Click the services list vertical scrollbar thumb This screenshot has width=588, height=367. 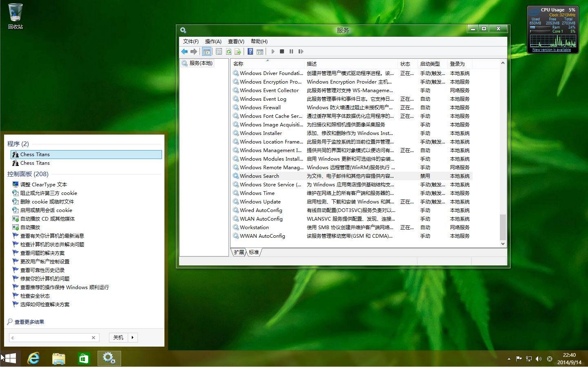click(503, 227)
